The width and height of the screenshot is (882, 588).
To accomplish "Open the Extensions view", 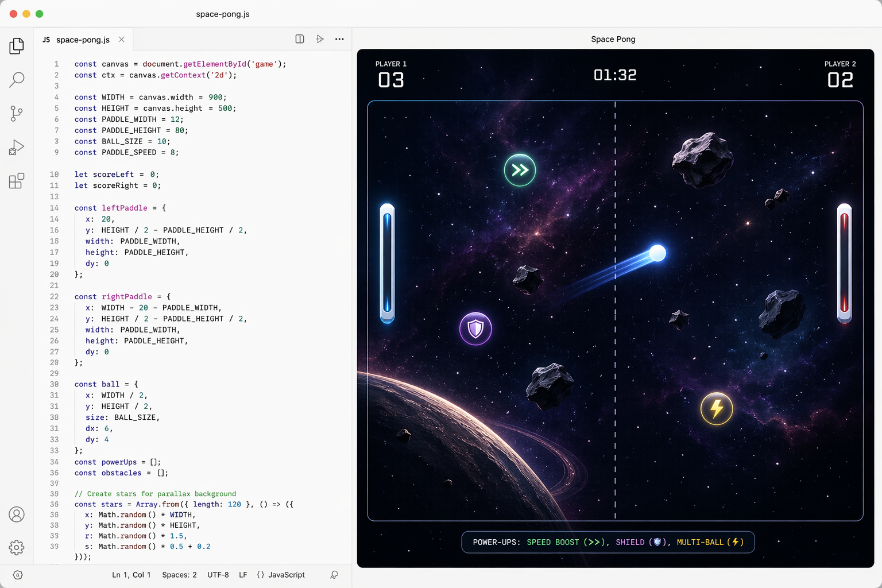I will pos(17,180).
